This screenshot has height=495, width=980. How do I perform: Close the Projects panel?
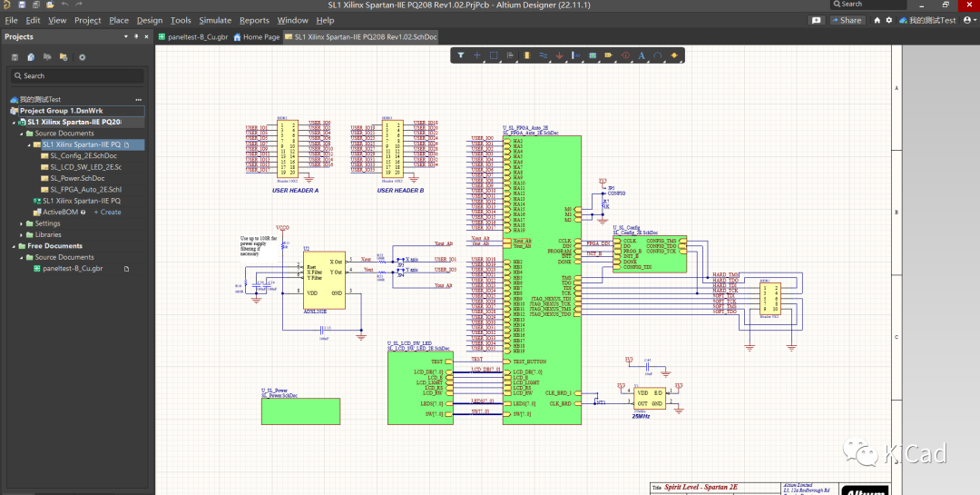click(x=146, y=37)
